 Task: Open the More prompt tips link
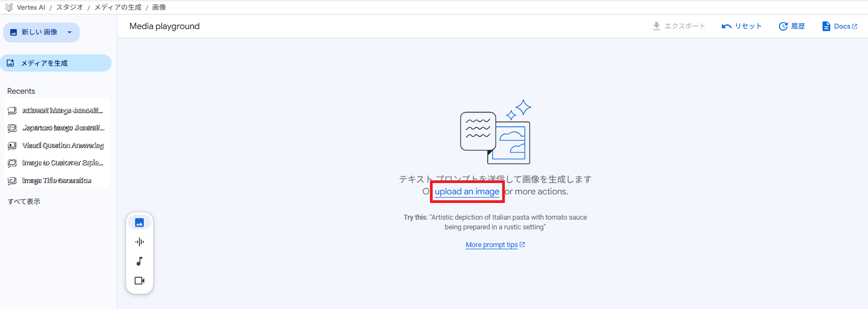pos(491,245)
